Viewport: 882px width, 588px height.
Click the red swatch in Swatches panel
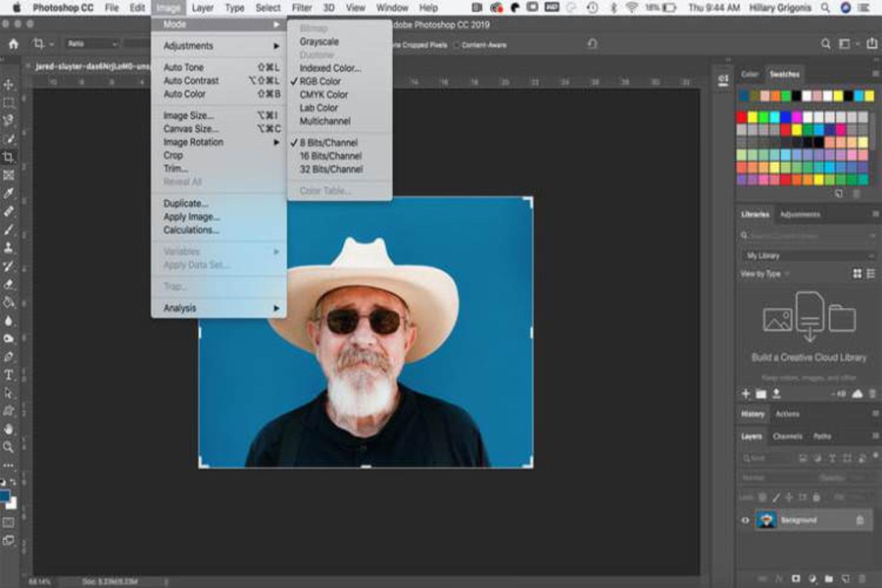pyautogui.click(x=742, y=117)
